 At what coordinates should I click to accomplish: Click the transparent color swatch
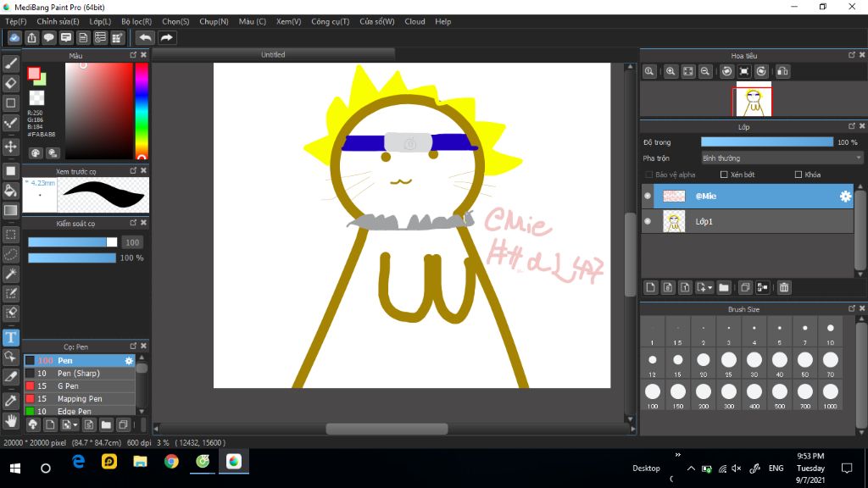click(x=36, y=98)
